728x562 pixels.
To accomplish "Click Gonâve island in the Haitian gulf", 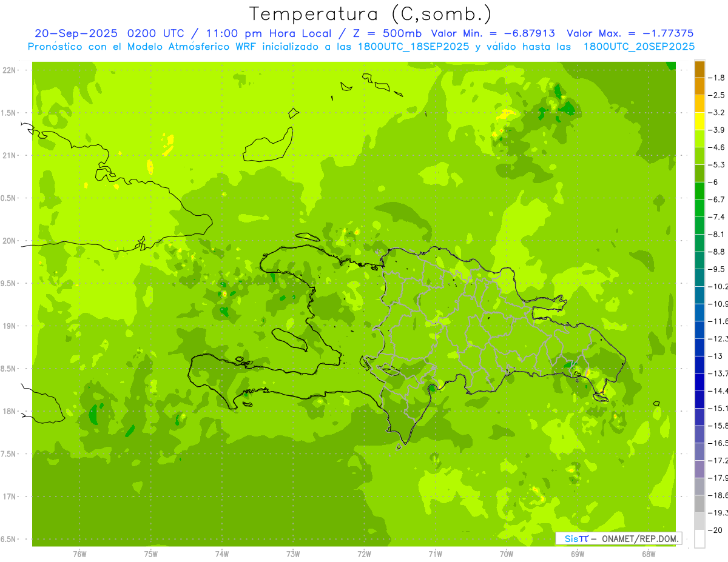I will pyautogui.click(x=291, y=338).
